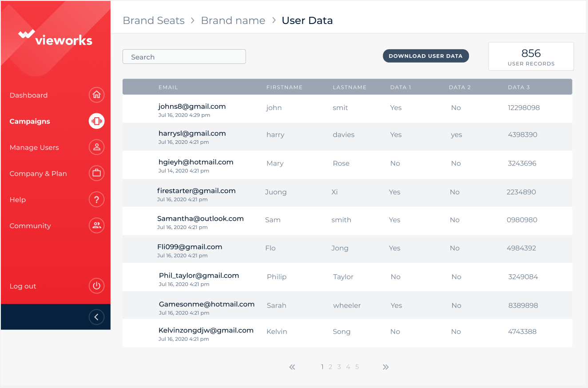The width and height of the screenshot is (588, 388).
Task: Click the Download User Data button
Action: (425, 56)
